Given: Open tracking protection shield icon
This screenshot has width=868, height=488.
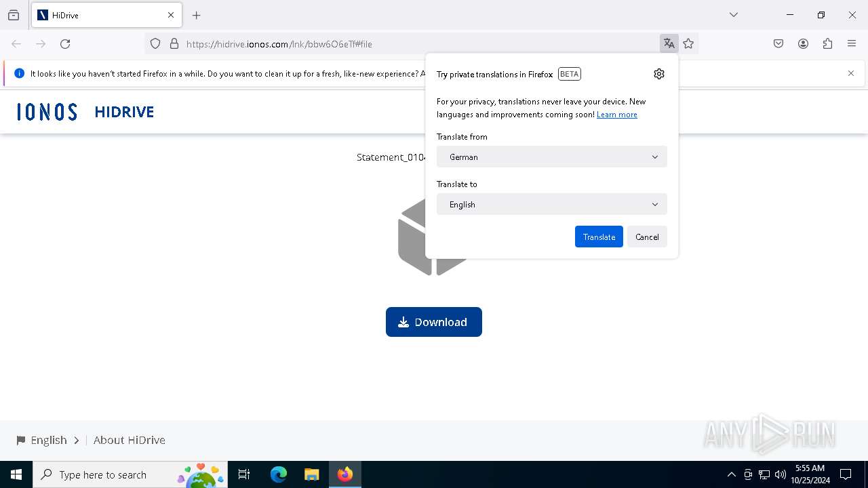Looking at the screenshot, I should [x=155, y=44].
